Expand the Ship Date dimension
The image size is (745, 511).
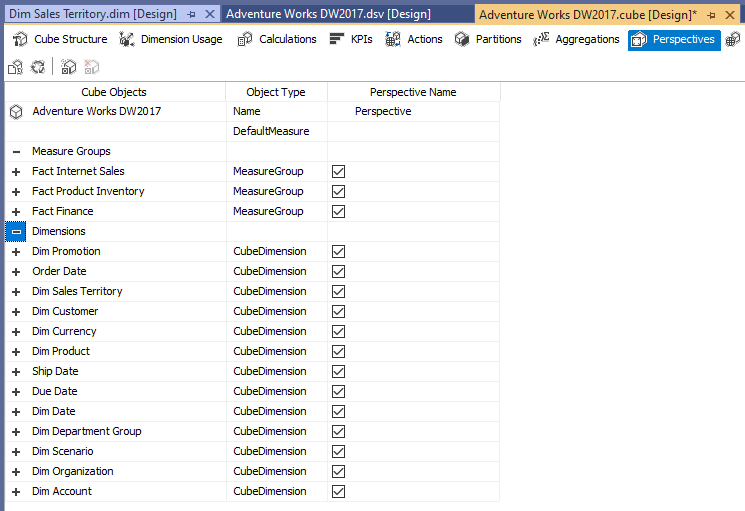pos(16,372)
